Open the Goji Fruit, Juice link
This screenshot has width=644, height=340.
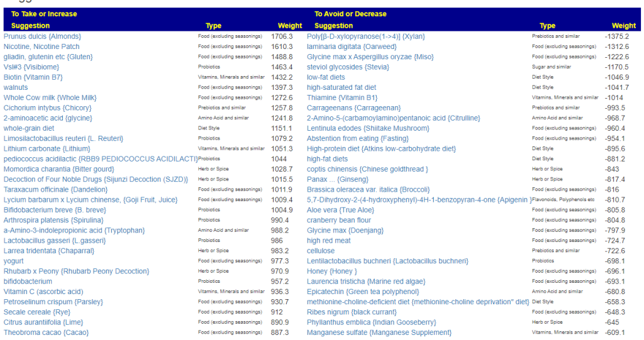[x=91, y=200]
